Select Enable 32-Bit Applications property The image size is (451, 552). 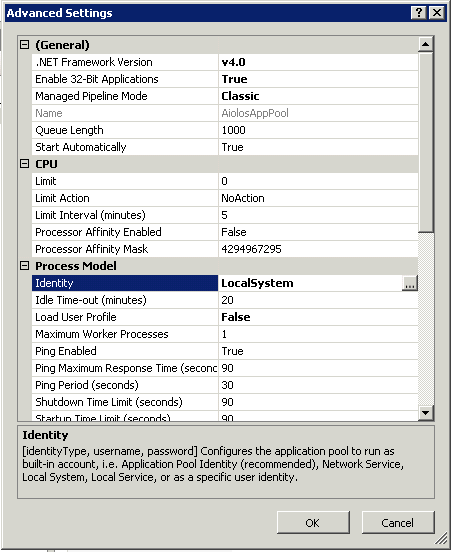tap(125, 79)
